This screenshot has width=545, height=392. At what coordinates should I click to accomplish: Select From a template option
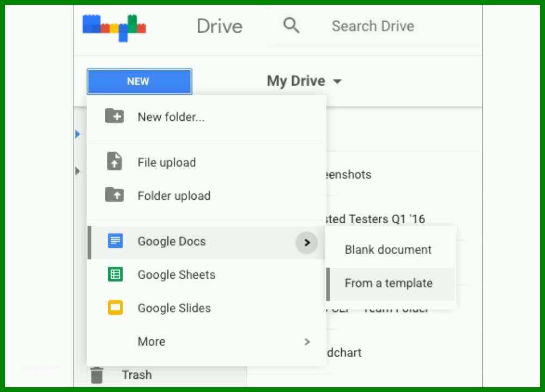[x=391, y=284]
